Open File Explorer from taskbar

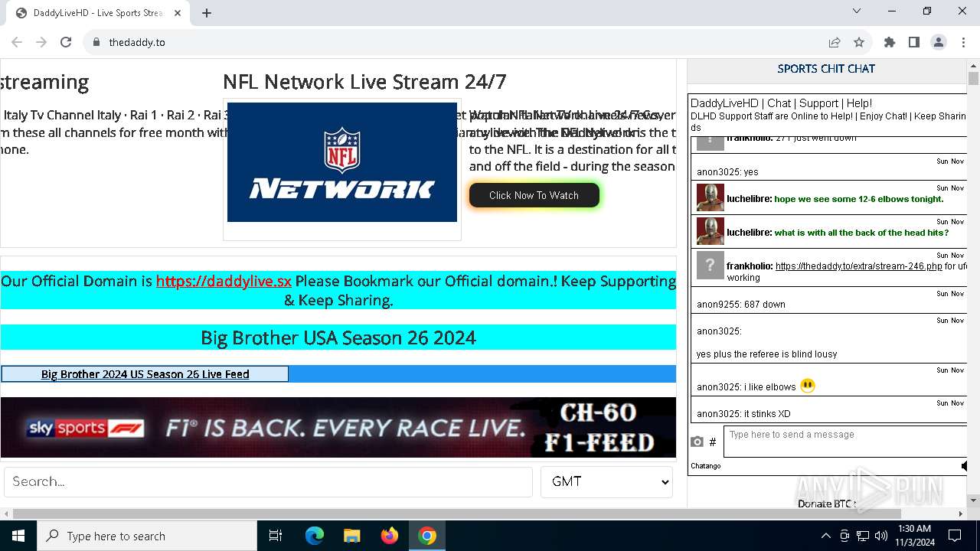point(352,536)
